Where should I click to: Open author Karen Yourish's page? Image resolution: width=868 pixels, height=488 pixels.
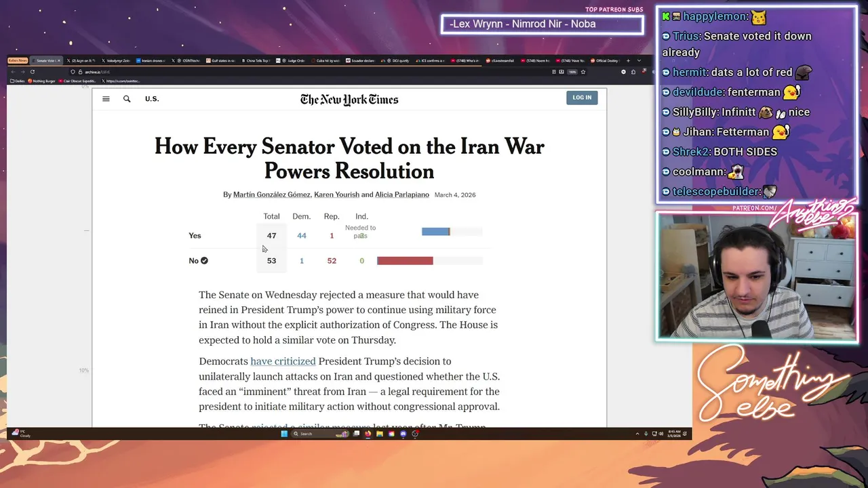click(x=336, y=195)
